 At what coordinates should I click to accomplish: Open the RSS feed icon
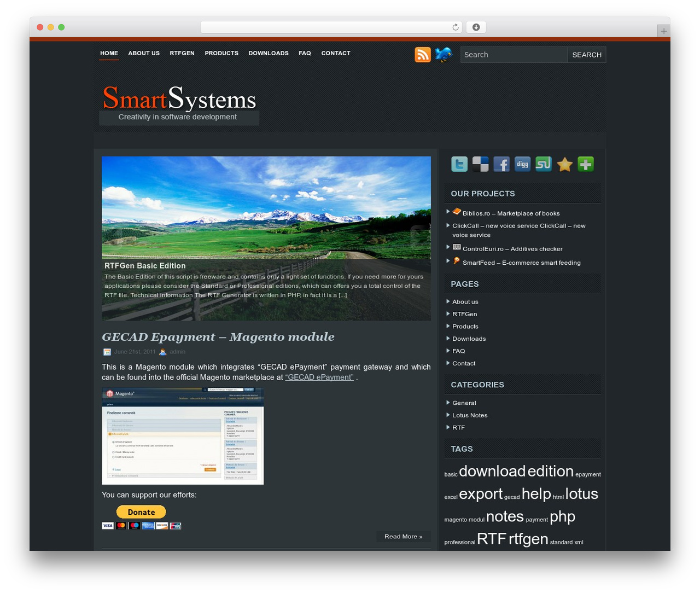(x=423, y=55)
